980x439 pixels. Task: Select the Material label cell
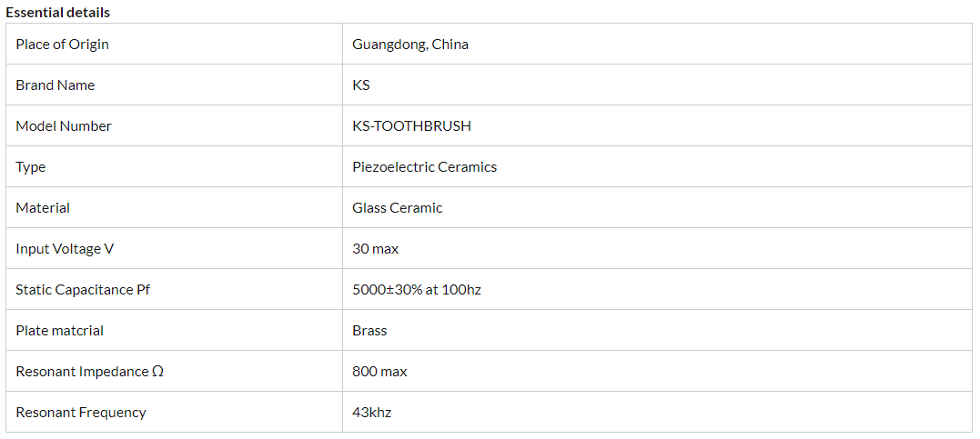pyautogui.click(x=43, y=208)
